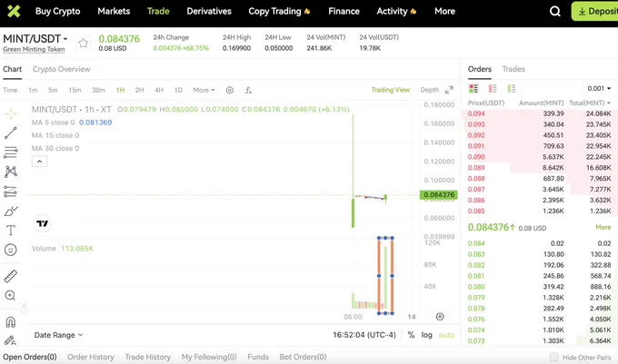Open the Total(MINT) column dropdown

[x=590, y=103]
